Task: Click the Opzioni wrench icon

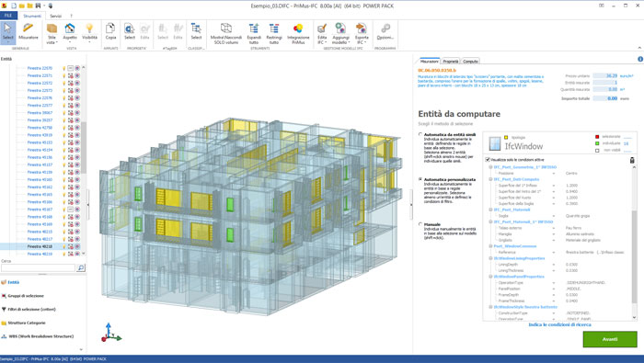Action: tap(385, 31)
